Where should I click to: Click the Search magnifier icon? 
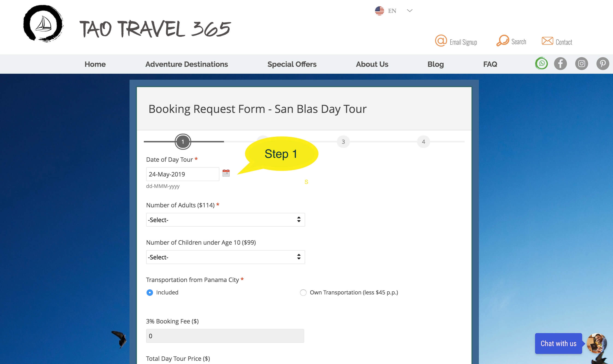click(x=502, y=41)
